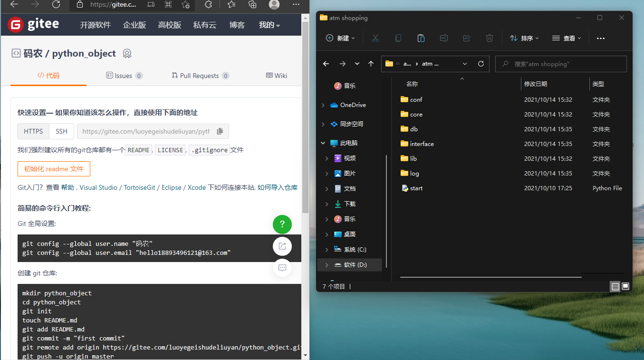Click Copy icon in Explorer toolbar
This screenshot has width=644, height=360.
tap(398, 38)
